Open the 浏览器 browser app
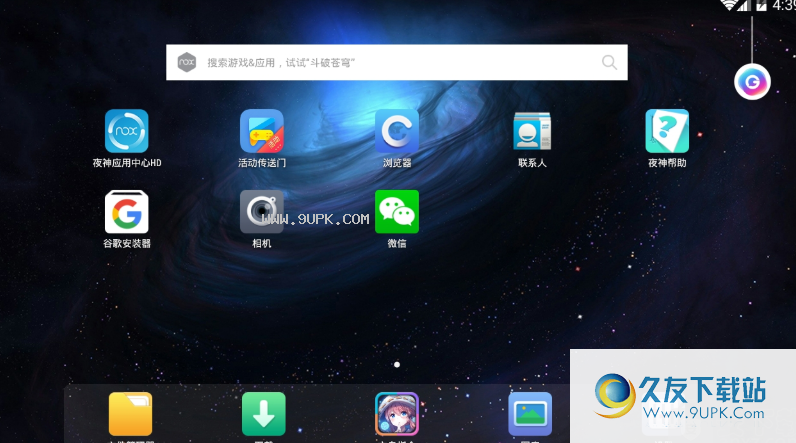 click(397, 131)
